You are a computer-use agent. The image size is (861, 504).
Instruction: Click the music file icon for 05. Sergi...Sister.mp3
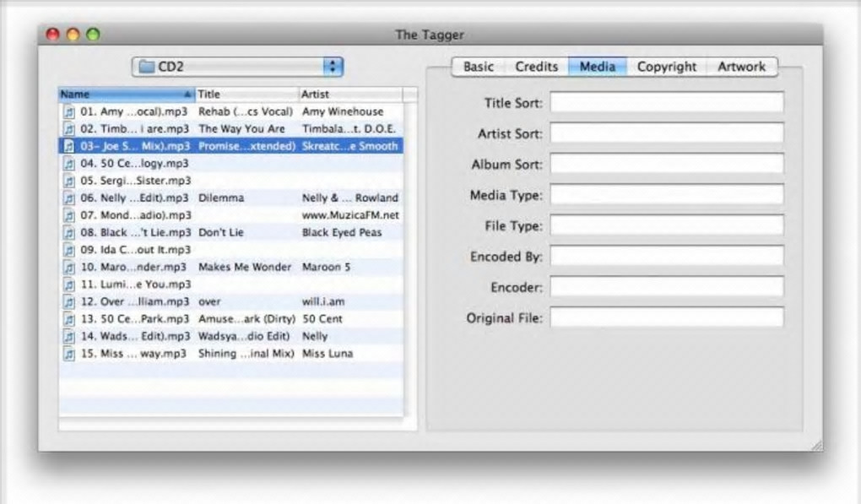69,182
